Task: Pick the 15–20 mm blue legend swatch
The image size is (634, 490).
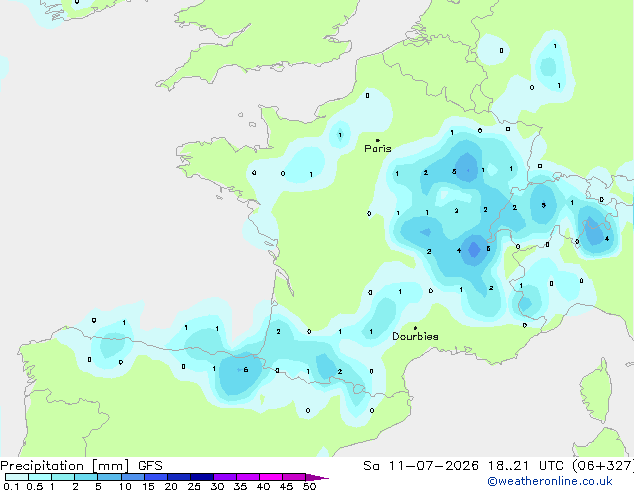Action: click(156, 477)
